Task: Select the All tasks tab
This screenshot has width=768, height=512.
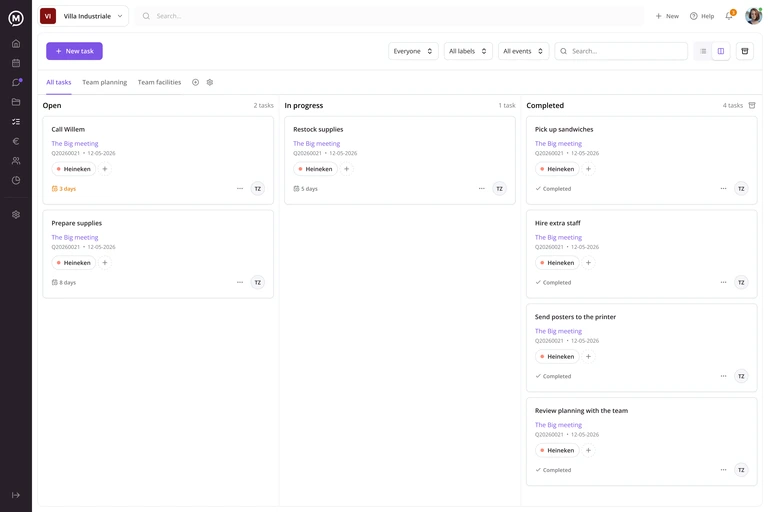Action: [x=59, y=82]
